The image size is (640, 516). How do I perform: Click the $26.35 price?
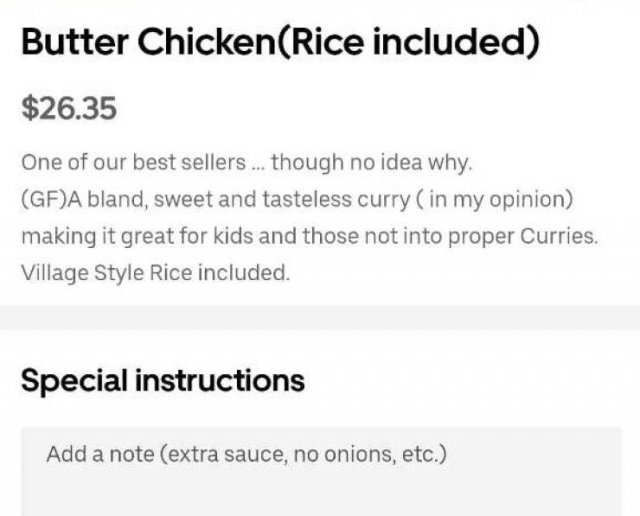click(x=69, y=107)
